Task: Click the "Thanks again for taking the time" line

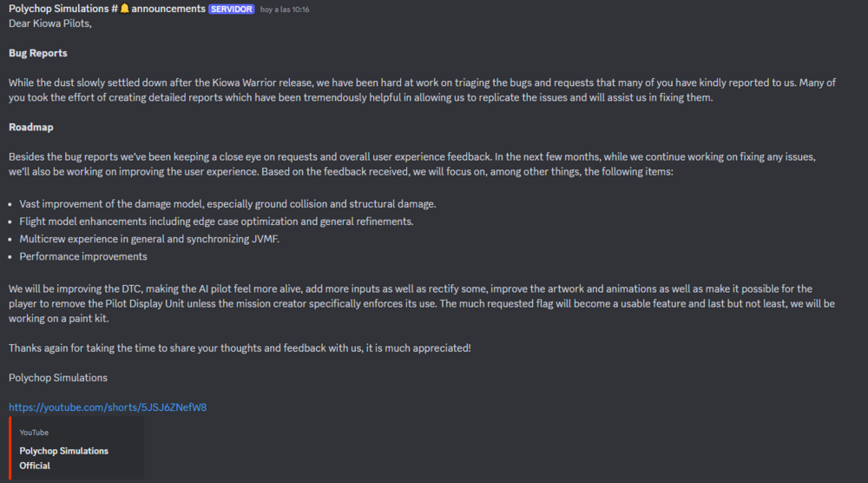Action: 240,347
